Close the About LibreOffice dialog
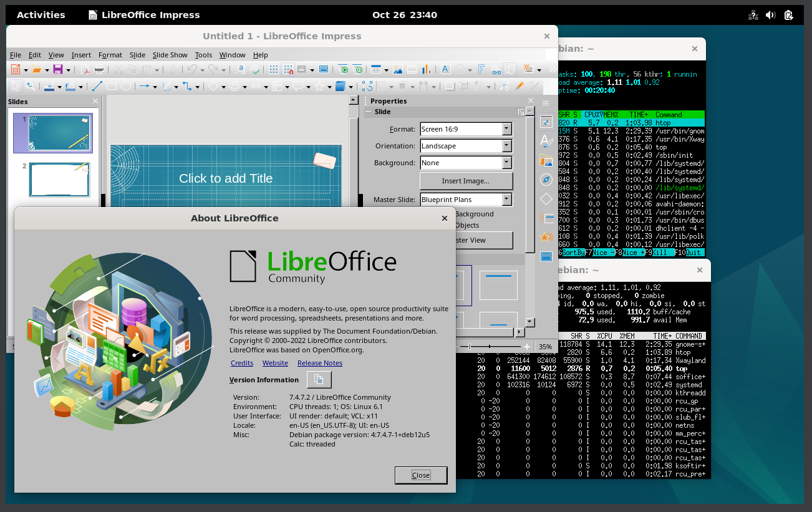 (x=421, y=475)
